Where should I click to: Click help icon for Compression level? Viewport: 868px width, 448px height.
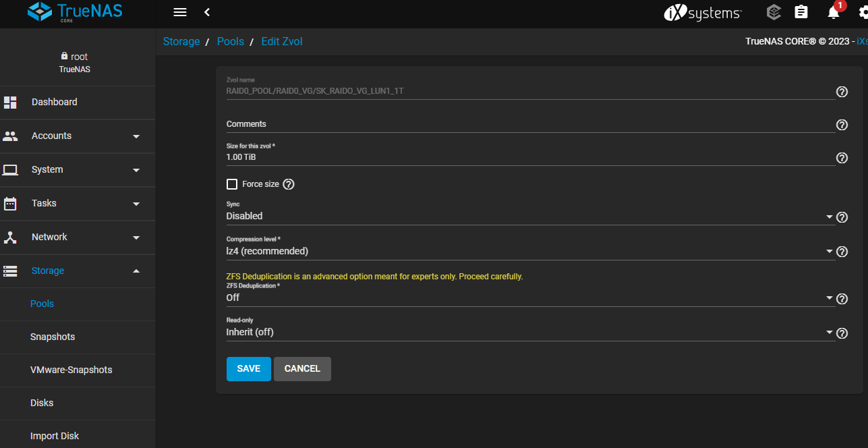coord(842,252)
